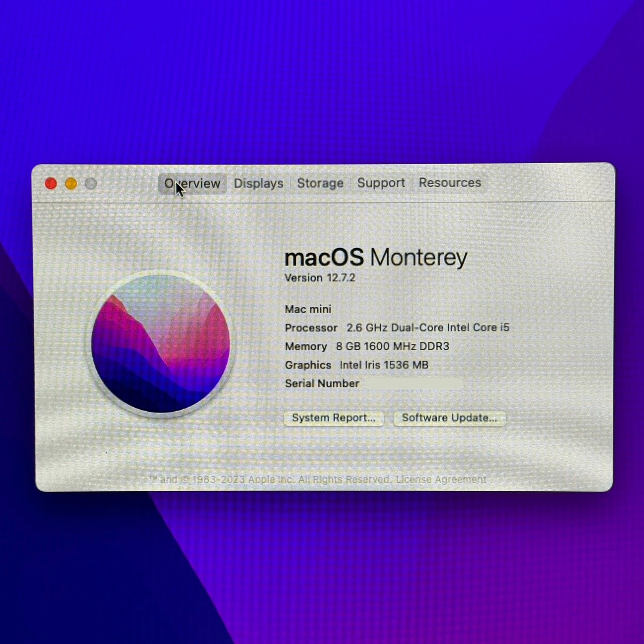This screenshot has height=644, width=644.
Task: Open the Resources tab
Action: [450, 183]
